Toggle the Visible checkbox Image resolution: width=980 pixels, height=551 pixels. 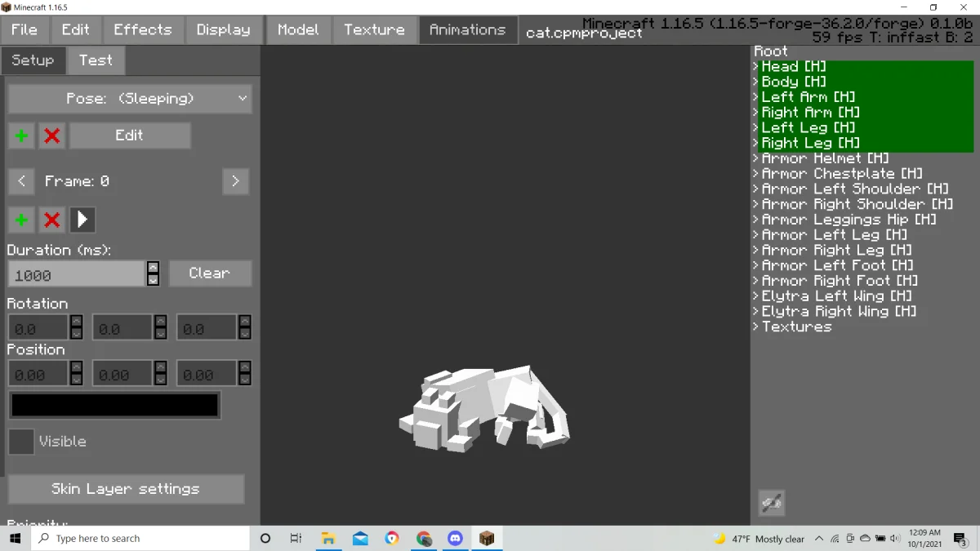(21, 442)
